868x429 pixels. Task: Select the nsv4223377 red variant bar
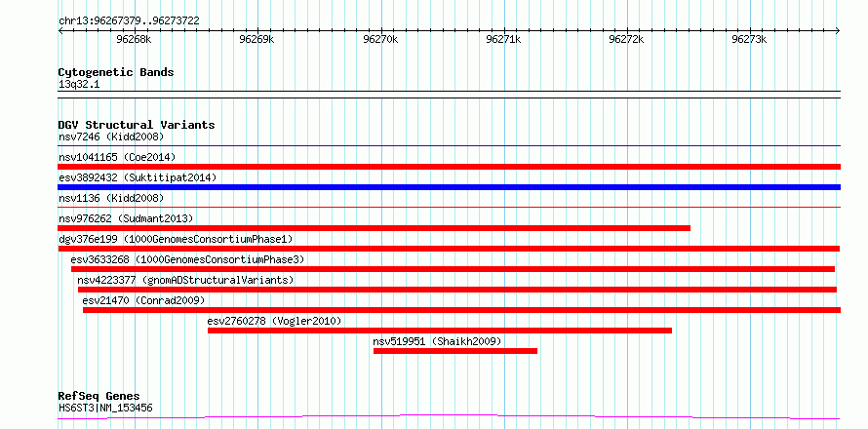[457, 290]
